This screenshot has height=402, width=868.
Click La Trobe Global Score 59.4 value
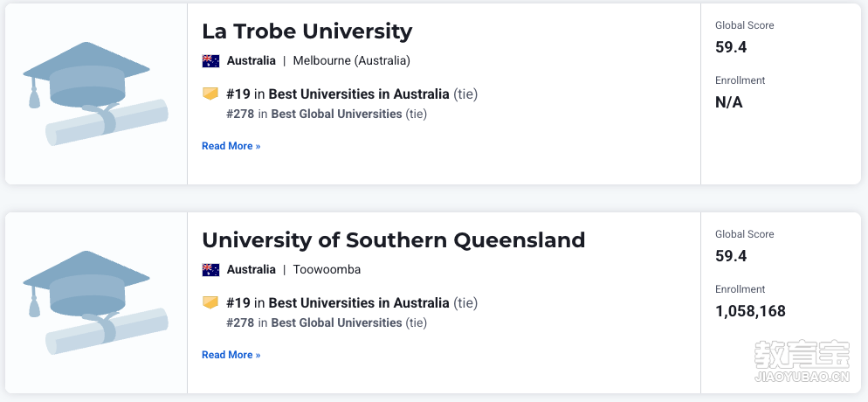pyautogui.click(x=731, y=47)
